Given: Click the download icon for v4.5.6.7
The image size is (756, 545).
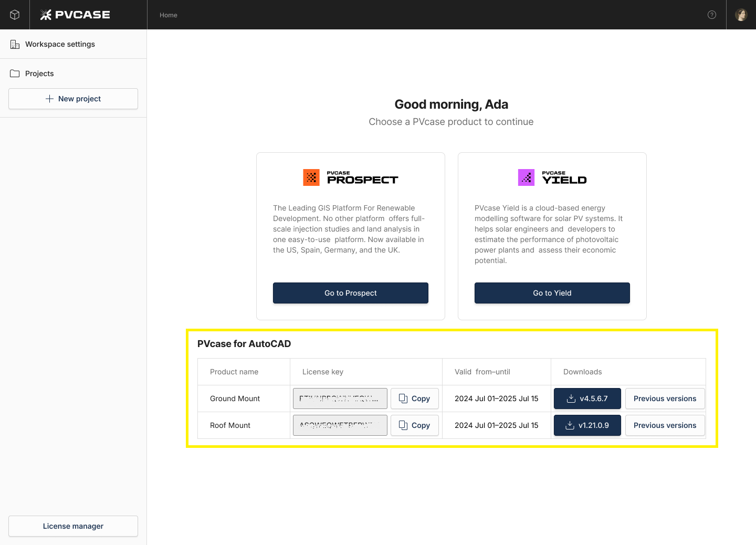Looking at the screenshot, I should click(571, 399).
